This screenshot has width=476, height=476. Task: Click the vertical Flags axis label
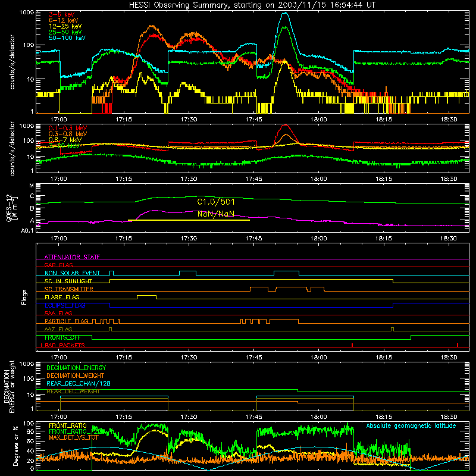(24, 297)
